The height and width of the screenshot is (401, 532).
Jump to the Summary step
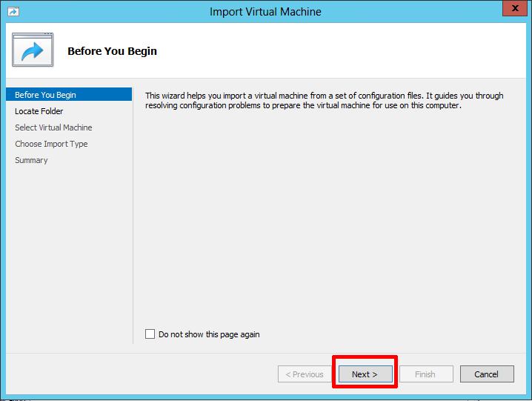[31, 160]
